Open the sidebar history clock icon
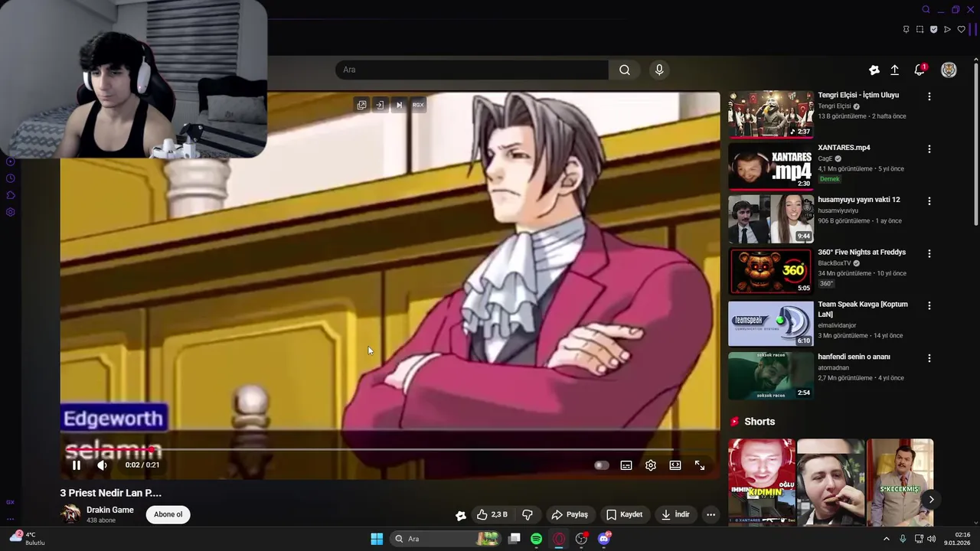The image size is (980, 551). point(11,178)
